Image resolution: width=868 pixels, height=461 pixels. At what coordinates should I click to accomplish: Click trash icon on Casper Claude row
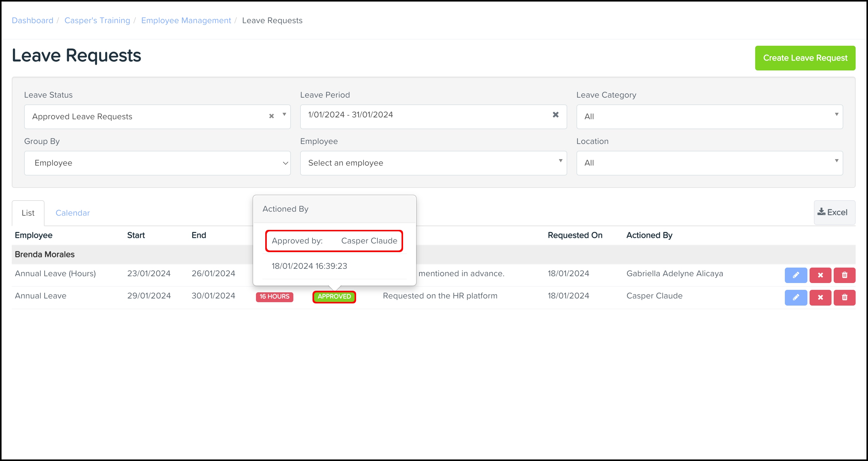845,297
